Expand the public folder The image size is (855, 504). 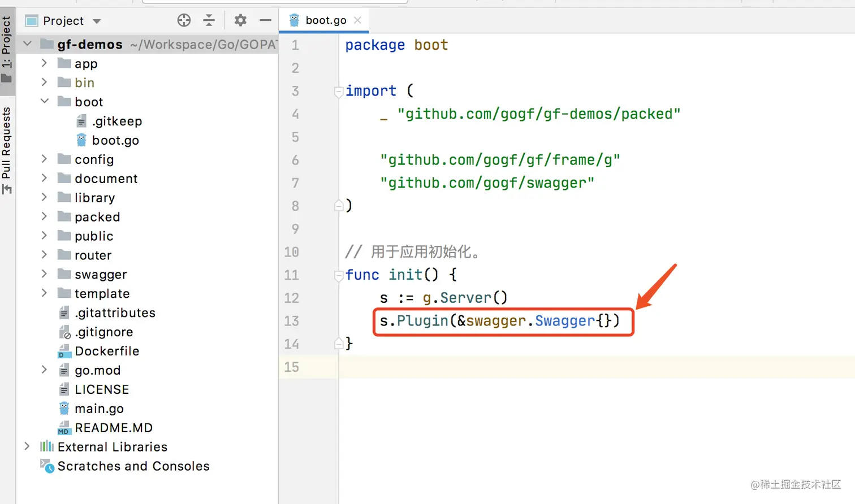44,236
